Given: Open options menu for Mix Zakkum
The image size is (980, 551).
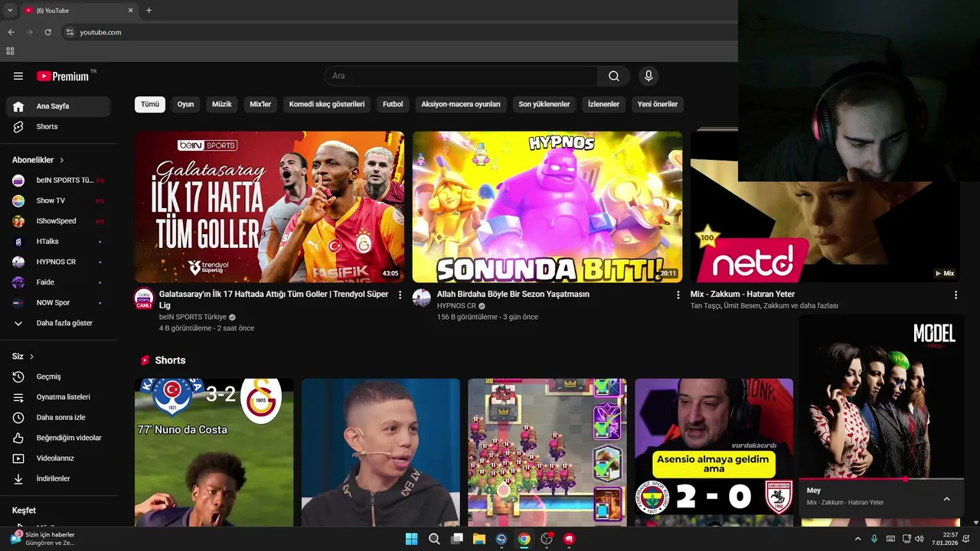Looking at the screenshot, I should tap(955, 295).
